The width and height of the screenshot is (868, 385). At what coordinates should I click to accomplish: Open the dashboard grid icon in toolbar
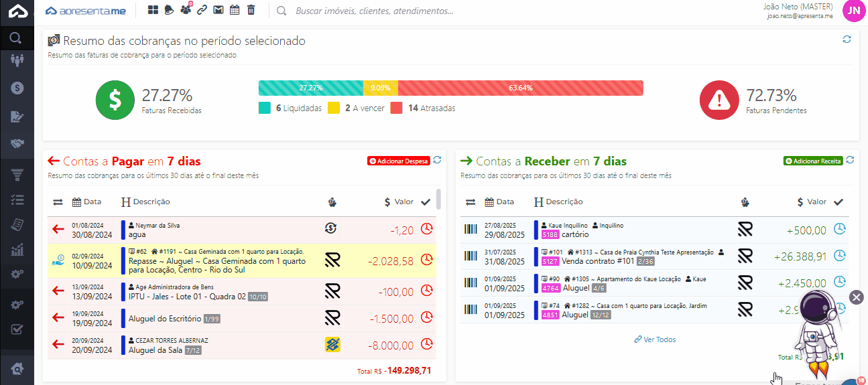pos(153,10)
